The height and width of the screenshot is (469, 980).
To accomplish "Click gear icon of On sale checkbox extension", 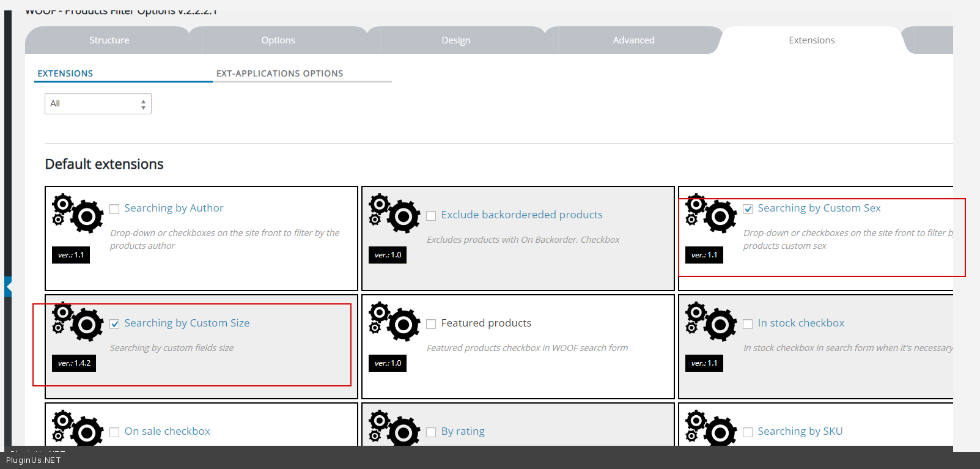I will coord(78,428).
